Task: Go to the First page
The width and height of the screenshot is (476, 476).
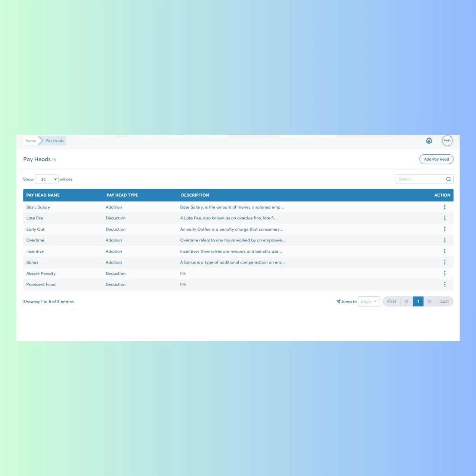Action: pyautogui.click(x=391, y=302)
